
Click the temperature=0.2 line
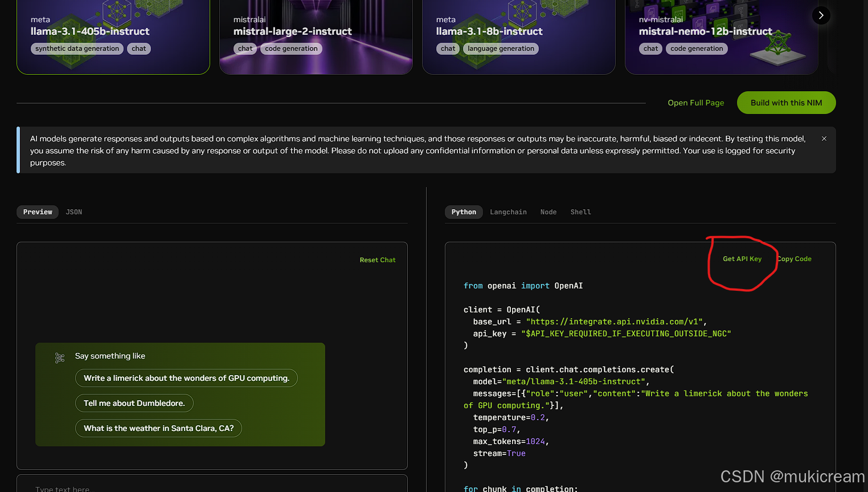pos(511,417)
